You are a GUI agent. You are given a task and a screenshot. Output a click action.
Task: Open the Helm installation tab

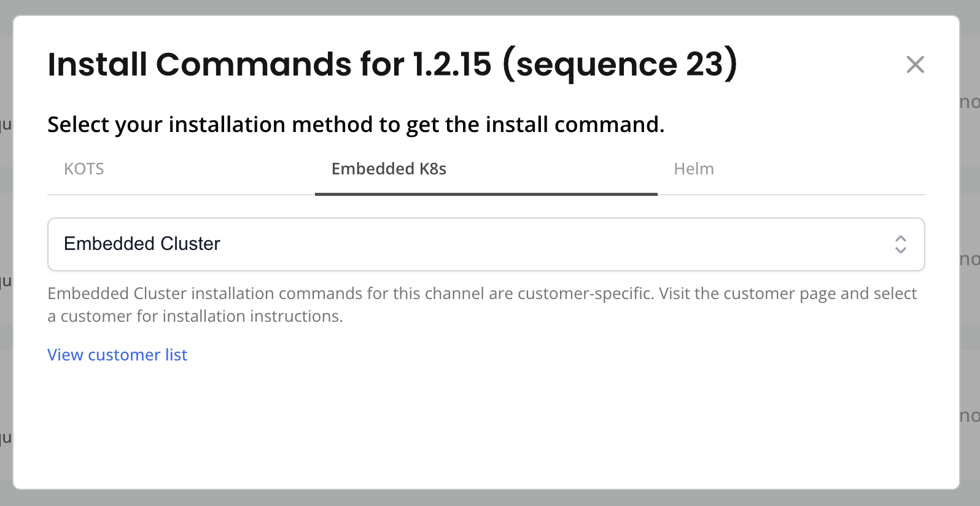tap(693, 169)
